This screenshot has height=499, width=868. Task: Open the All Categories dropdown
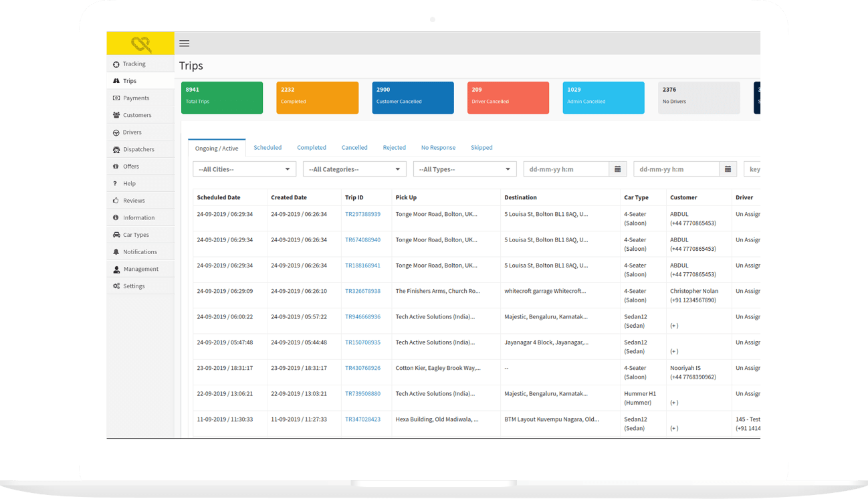coord(354,169)
